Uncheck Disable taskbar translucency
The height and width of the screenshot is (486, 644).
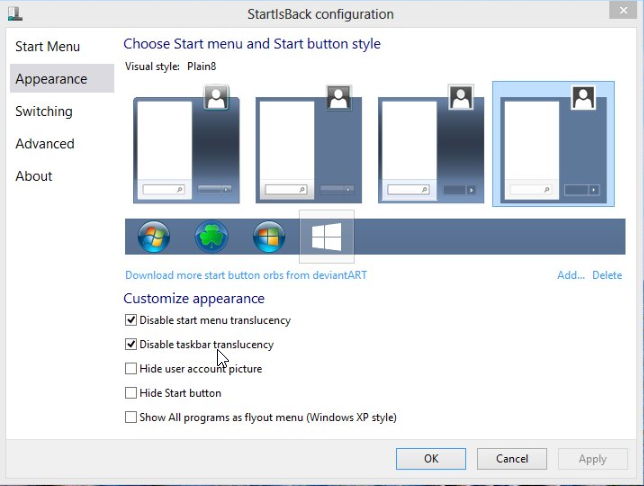pyautogui.click(x=131, y=344)
